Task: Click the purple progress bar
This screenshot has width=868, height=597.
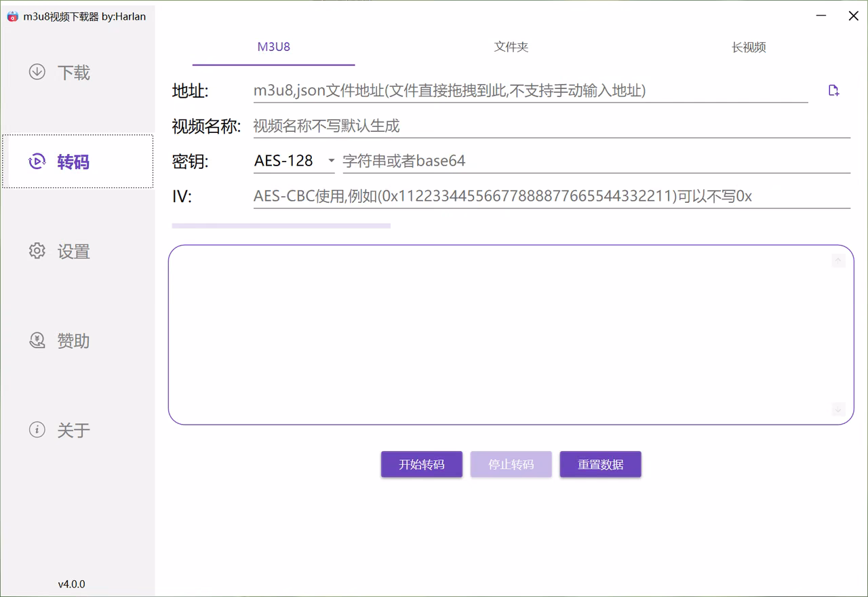Action: tap(281, 226)
